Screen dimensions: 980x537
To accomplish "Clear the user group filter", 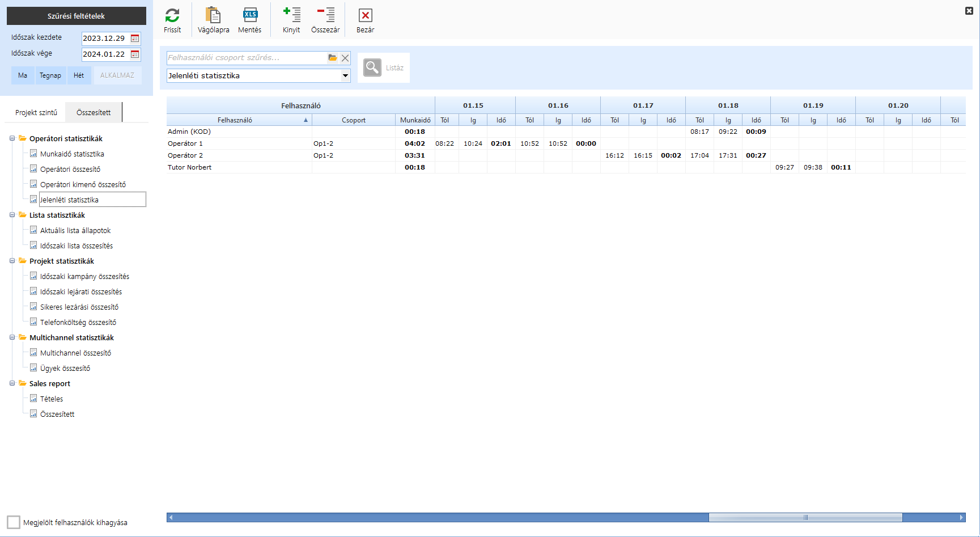I will click(x=345, y=58).
